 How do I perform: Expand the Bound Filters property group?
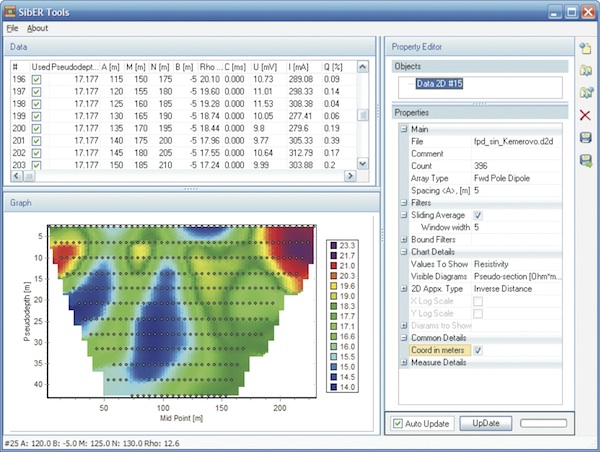(x=402, y=239)
